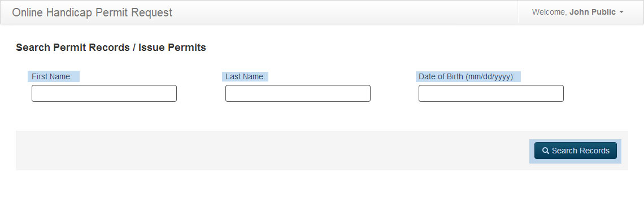Open the Welcome John Public user menu
644x223 pixels.
tap(578, 12)
